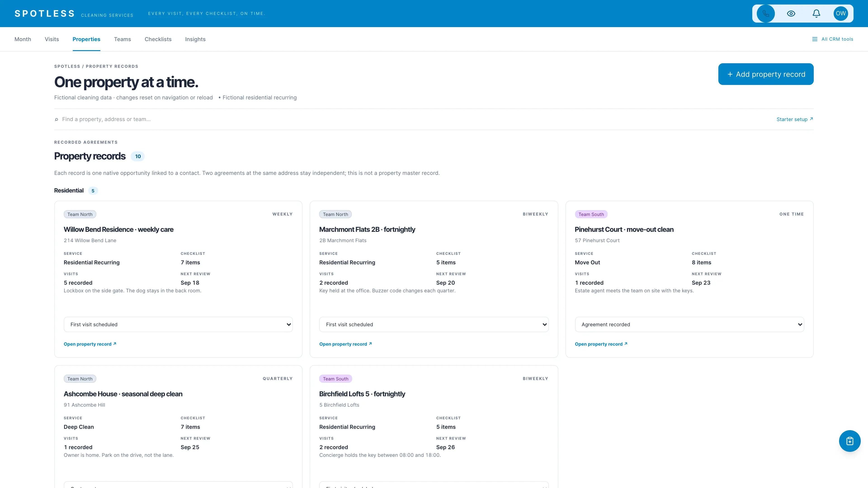Image resolution: width=868 pixels, height=488 pixels.
Task: Open the Starter setup link
Action: 795,119
